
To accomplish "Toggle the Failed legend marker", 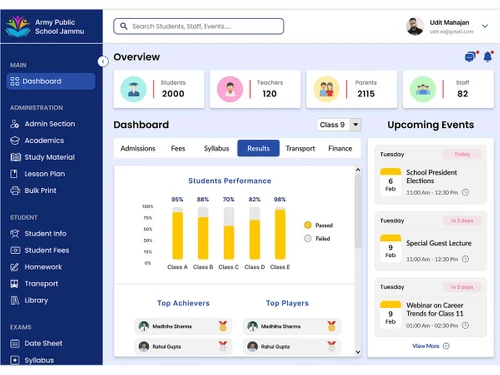I will (308, 238).
